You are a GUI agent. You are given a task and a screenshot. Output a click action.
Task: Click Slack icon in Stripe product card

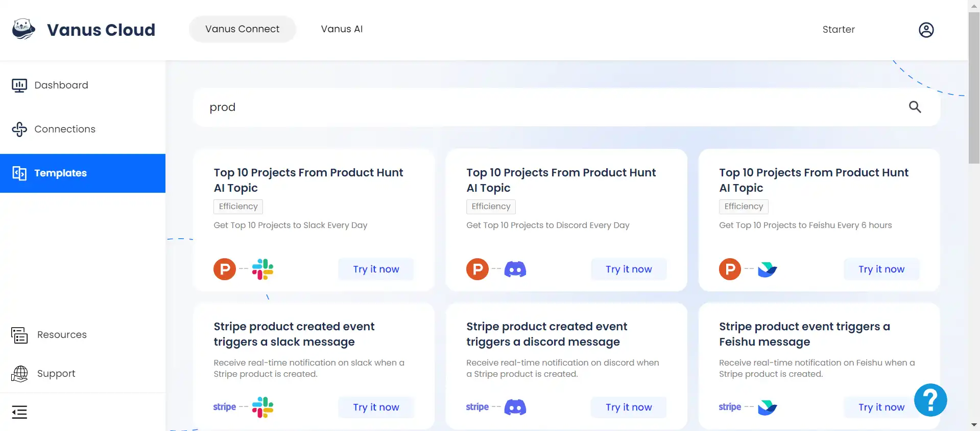[262, 407]
